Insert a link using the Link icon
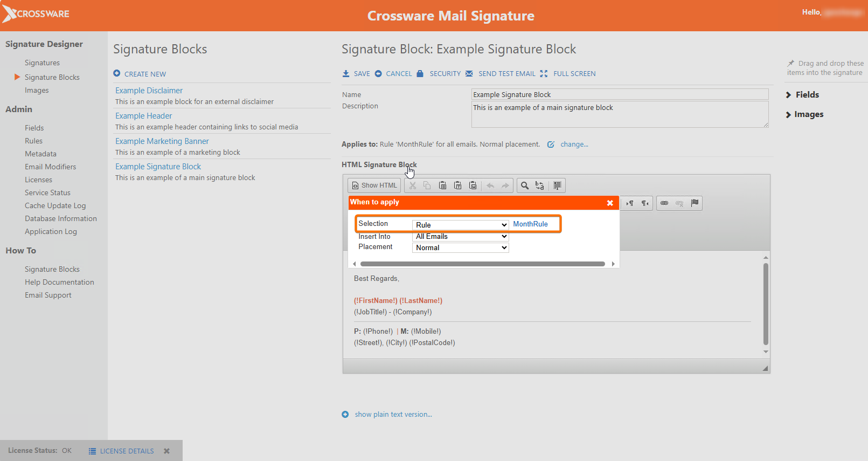Screen dimensions: 868x461 coord(664,203)
